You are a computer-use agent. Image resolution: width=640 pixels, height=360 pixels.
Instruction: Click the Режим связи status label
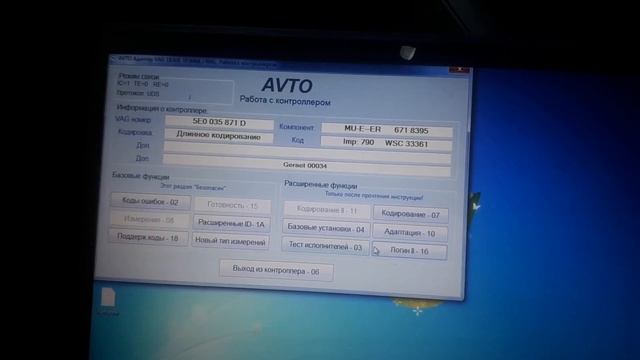[139, 76]
